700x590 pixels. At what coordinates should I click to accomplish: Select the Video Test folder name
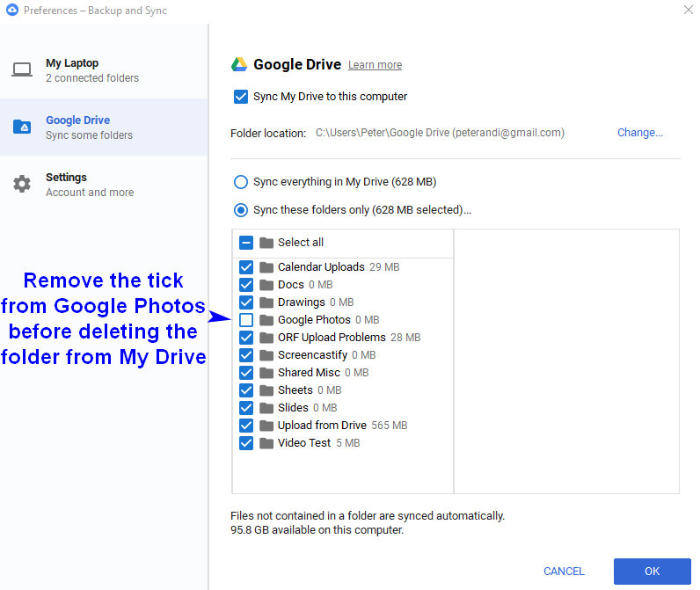(304, 443)
